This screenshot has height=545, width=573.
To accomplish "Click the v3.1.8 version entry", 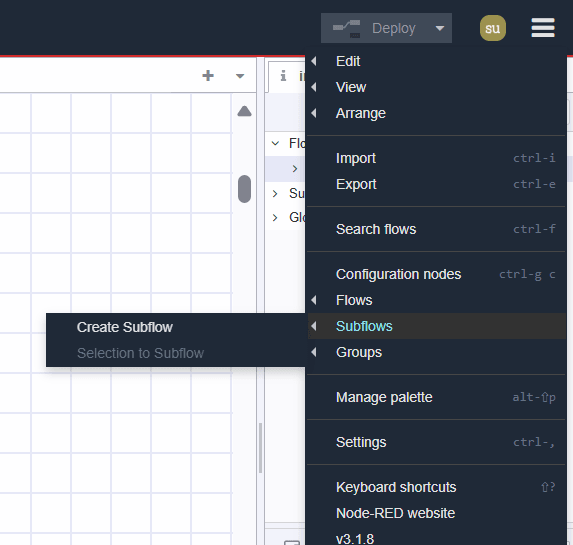I will point(436,537).
